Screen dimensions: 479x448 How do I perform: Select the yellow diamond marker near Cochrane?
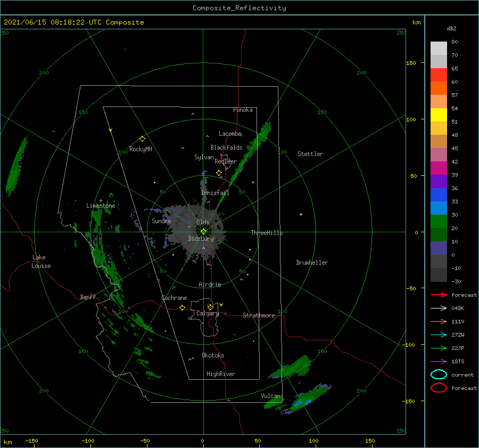(183, 308)
